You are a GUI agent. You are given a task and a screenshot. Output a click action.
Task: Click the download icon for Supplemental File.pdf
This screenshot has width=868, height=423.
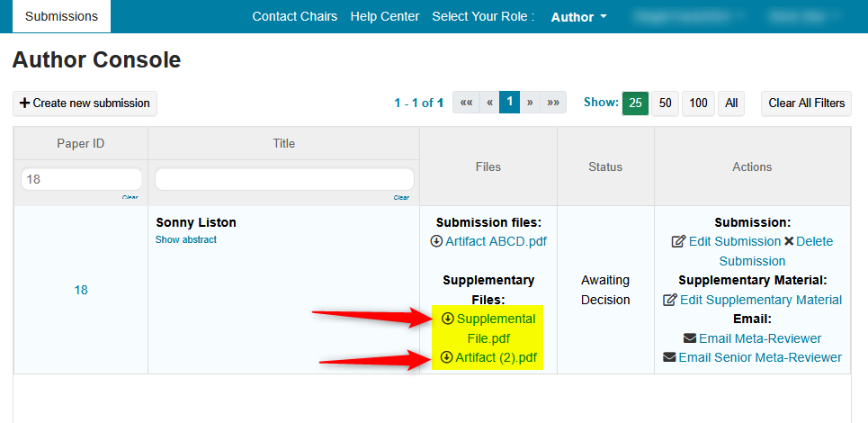click(447, 319)
